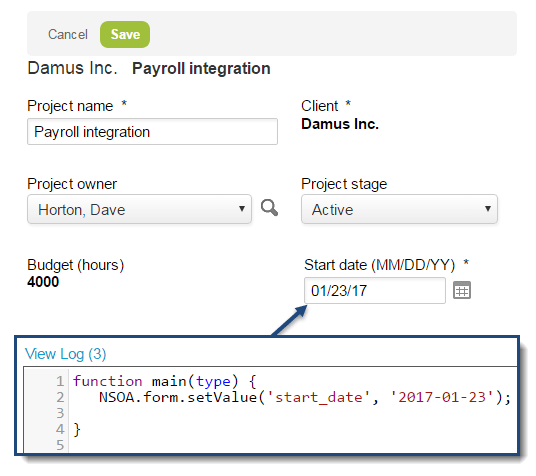Click the green Save button

(x=125, y=35)
